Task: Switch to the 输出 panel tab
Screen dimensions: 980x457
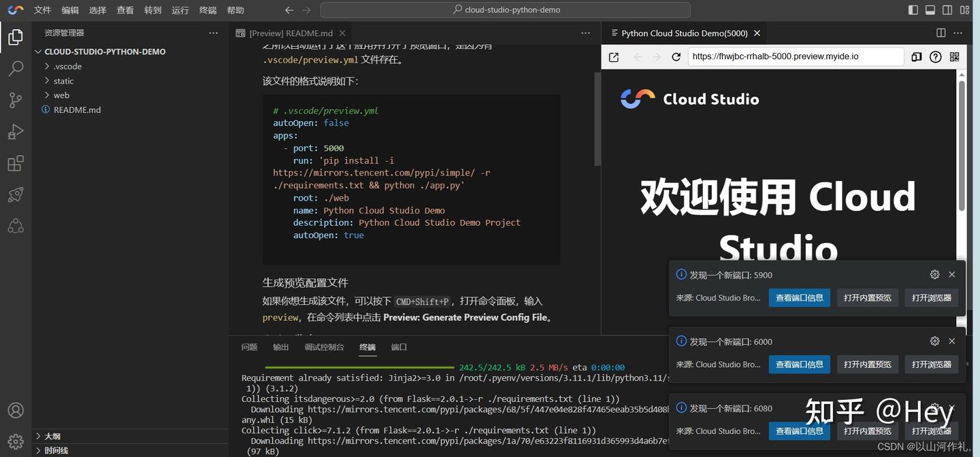Action: [280, 347]
